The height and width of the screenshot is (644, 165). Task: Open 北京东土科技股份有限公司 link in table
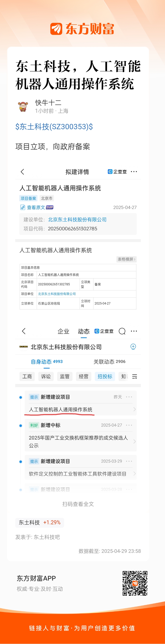(57, 294)
